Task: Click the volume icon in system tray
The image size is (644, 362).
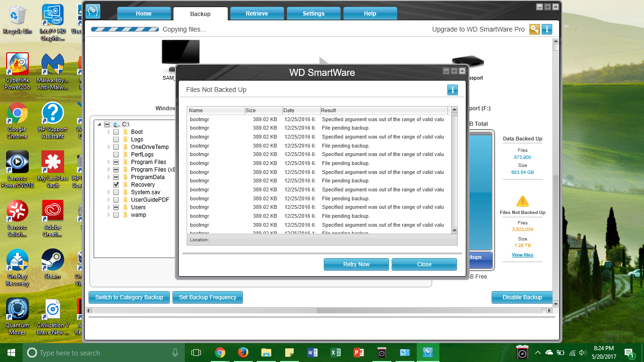Action: (583, 353)
